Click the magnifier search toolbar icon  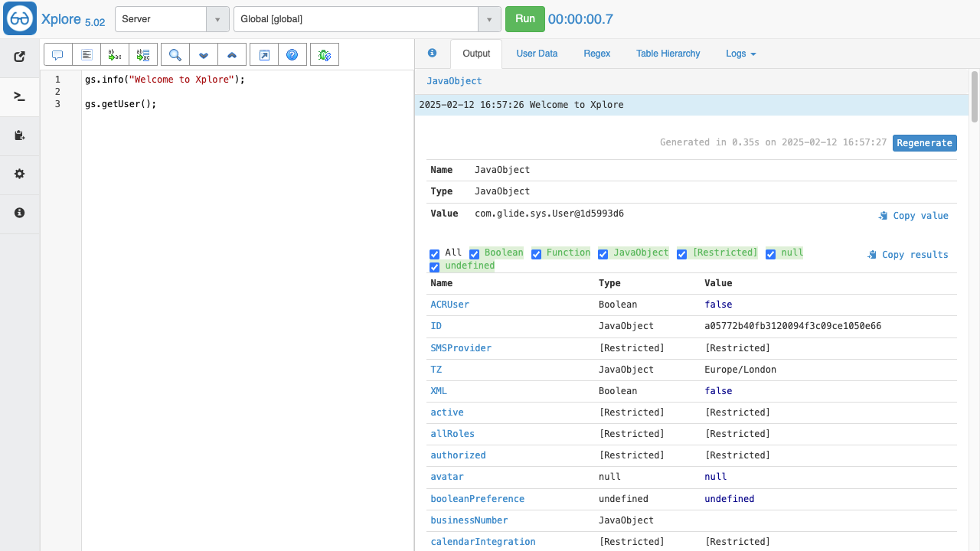coord(175,55)
